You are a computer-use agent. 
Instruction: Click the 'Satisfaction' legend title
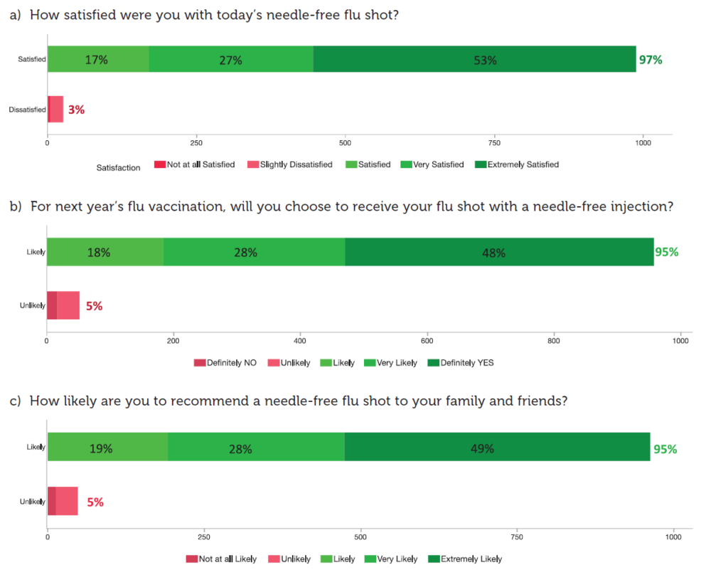118,167
